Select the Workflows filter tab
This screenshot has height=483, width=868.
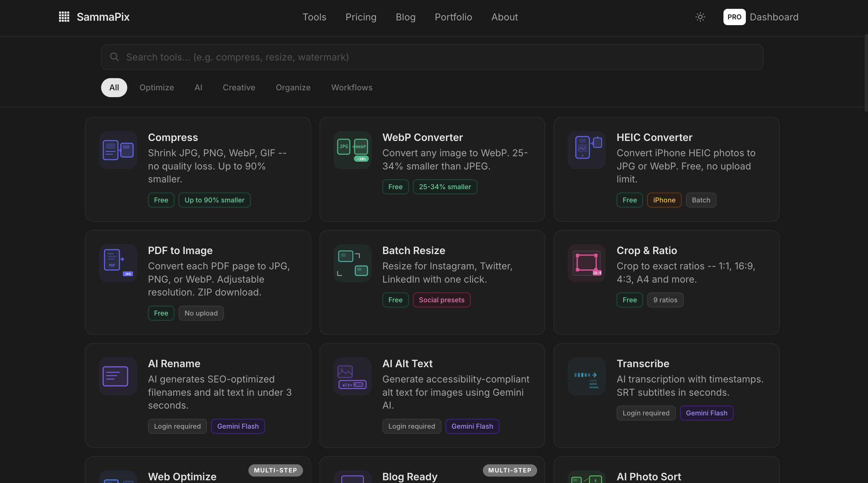pos(352,88)
